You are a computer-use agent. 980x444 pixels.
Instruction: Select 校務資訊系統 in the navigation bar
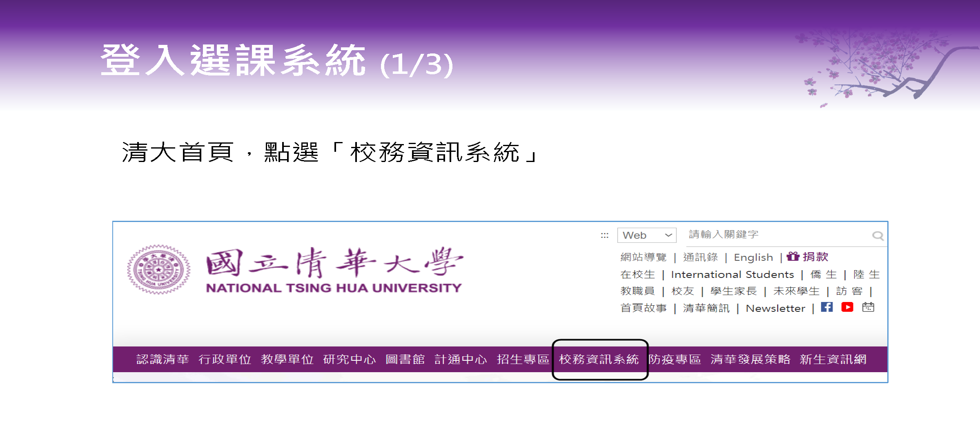599,359
